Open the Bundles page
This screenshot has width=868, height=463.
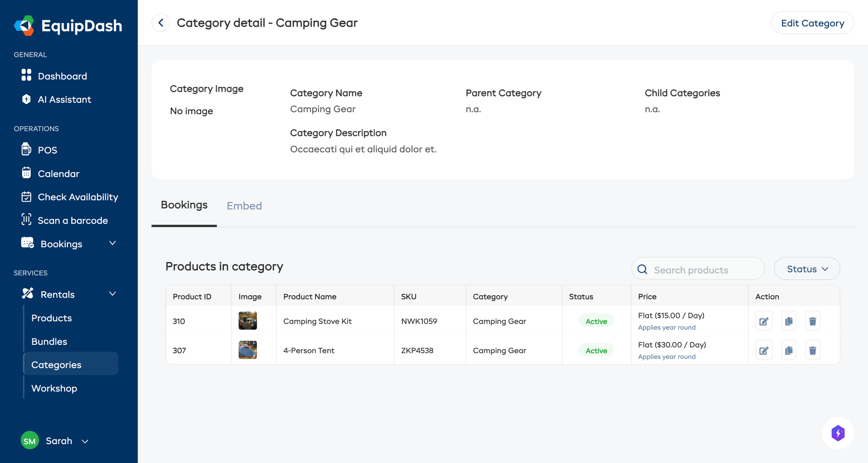pyautogui.click(x=49, y=341)
